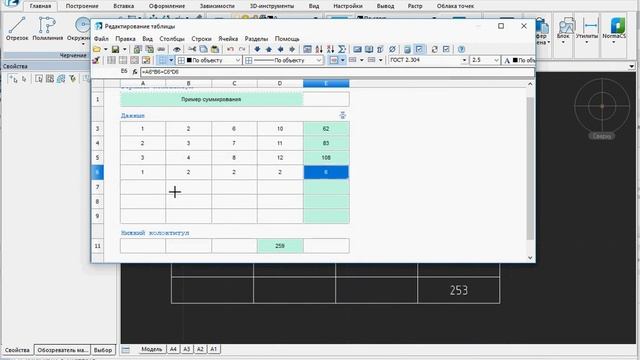
Task: Select the footer cell with value 259
Action: pos(280,246)
